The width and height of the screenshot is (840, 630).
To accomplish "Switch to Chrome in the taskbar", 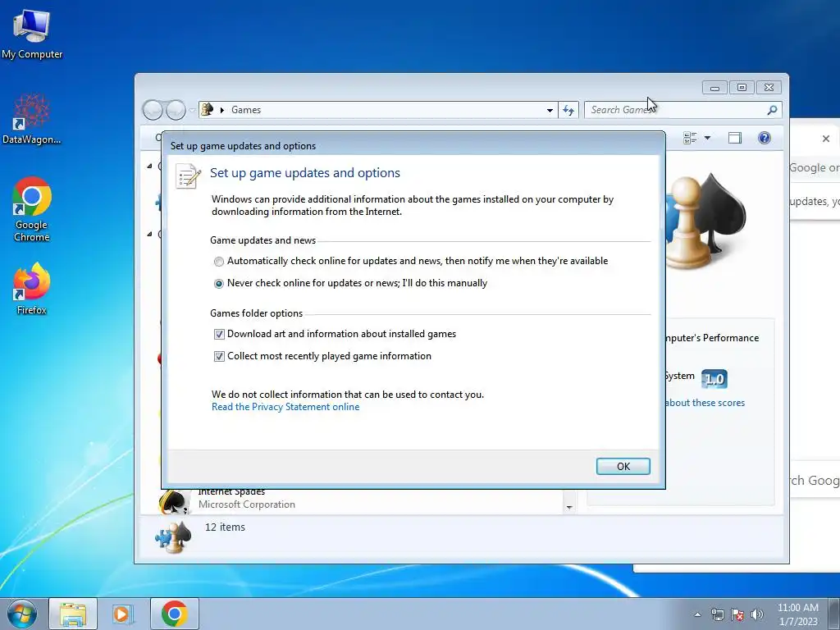I will [174, 614].
